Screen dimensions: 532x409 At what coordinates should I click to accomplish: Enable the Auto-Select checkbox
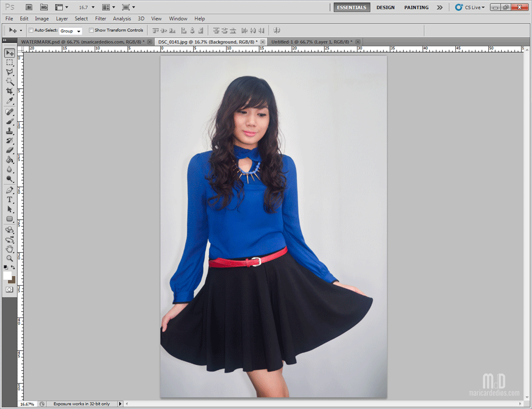click(x=31, y=30)
